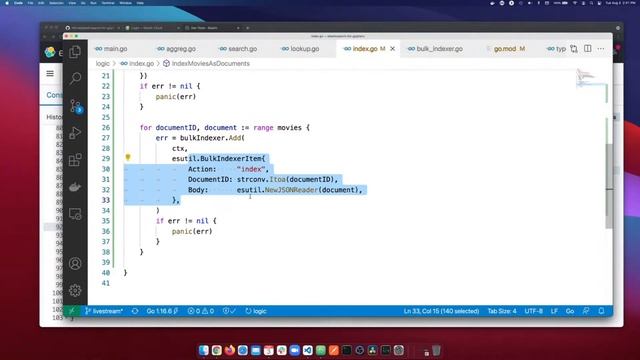Open the Run and Debug view
The width and height of the screenshot is (640, 360).
(x=75, y=133)
